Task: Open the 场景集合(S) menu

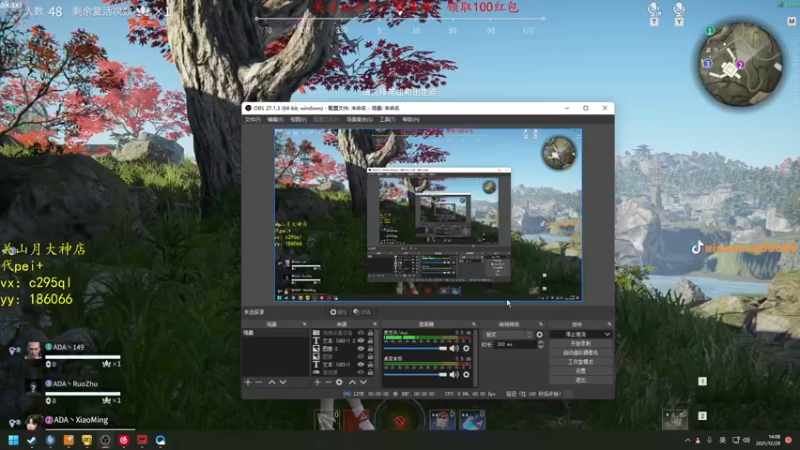Action: (360, 119)
